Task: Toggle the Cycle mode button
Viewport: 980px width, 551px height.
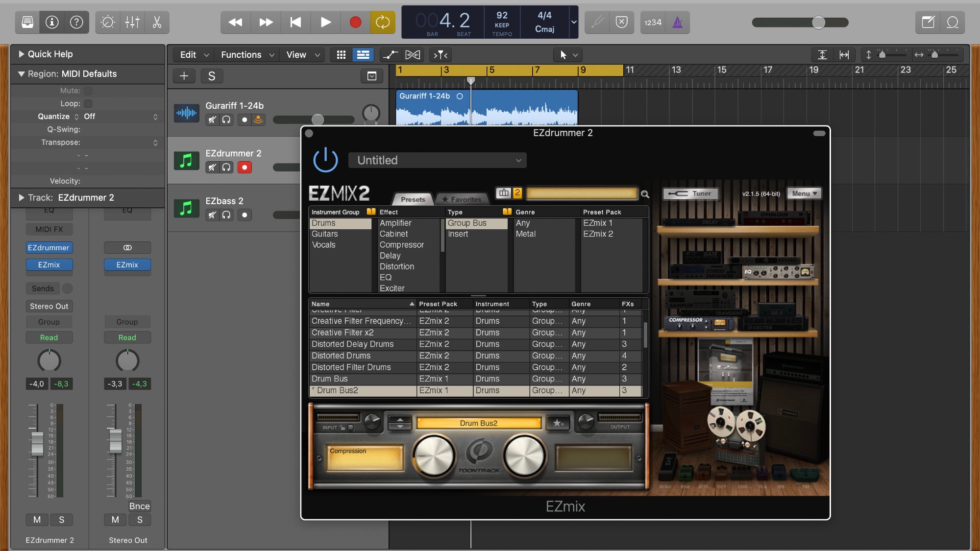Action: (x=383, y=22)
